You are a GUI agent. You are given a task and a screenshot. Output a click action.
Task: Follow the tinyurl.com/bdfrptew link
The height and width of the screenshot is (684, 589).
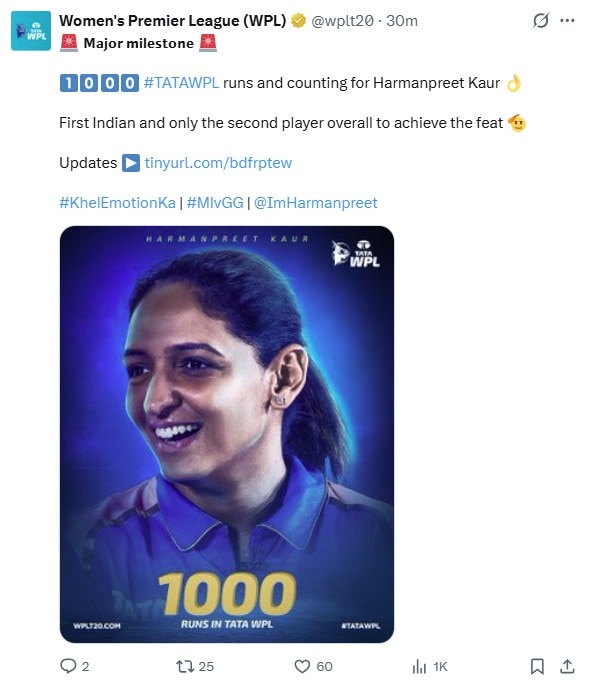(x=218, y=163)
